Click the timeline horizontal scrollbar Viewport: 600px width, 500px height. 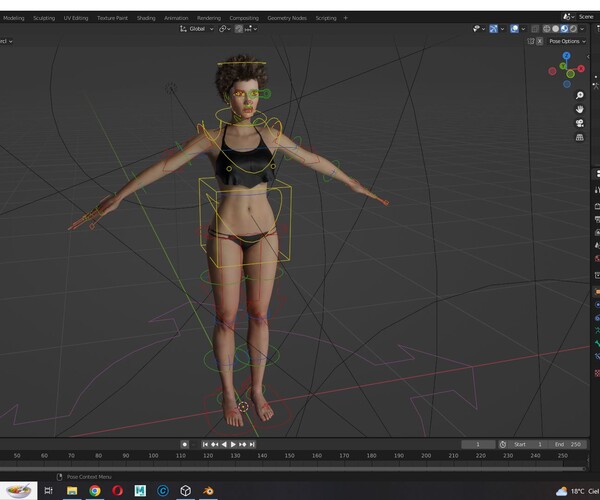293,468
